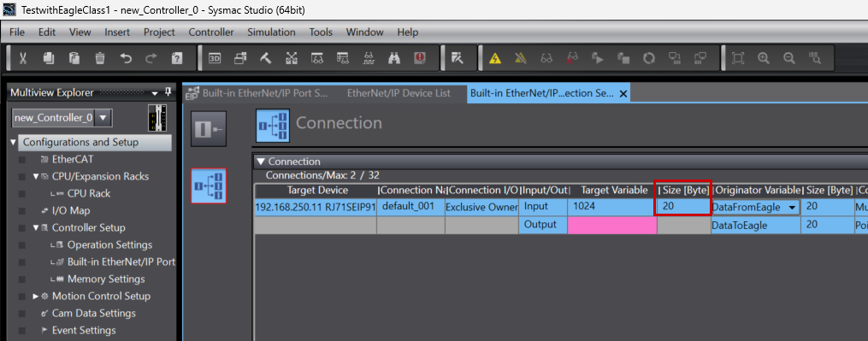Go Online with yellow lightning icon
The height and width of the screenshot is (341, 868).
pyautogui.click(x=495, y=58)
